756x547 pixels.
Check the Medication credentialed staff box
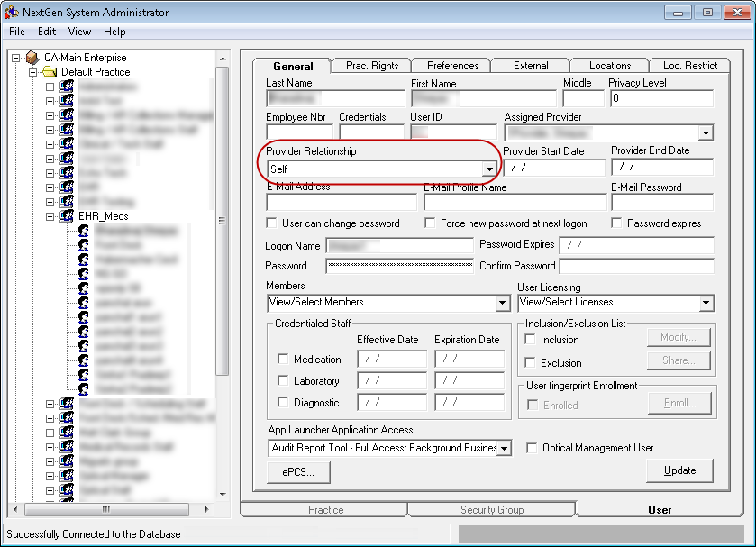click(x=283, y=359)
